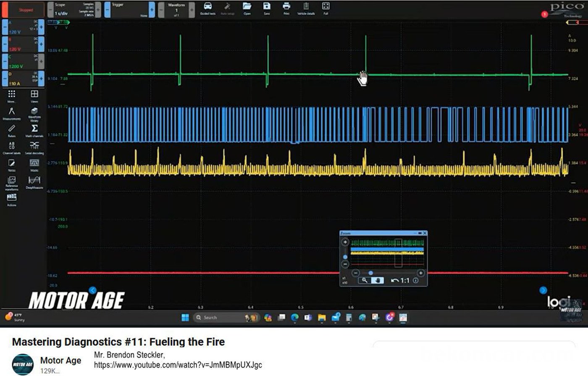Screen dimensions: 588x376
Task: Open the Serial decoding tool
Action: [x=34, y=147]
